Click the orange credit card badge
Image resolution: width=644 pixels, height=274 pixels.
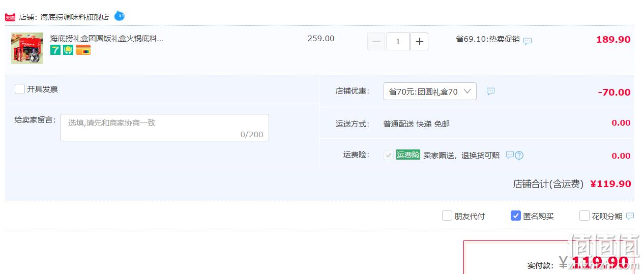[83, 50]
